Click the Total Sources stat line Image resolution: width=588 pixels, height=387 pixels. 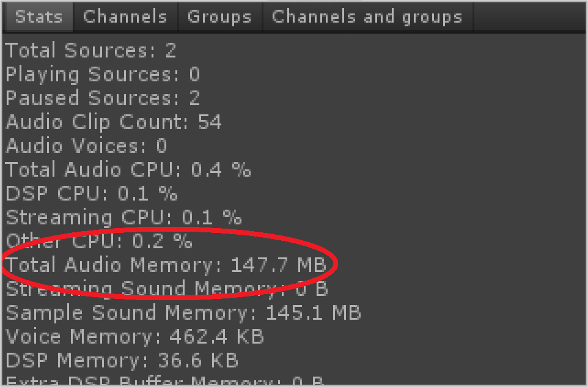click(x=90, y=50)
